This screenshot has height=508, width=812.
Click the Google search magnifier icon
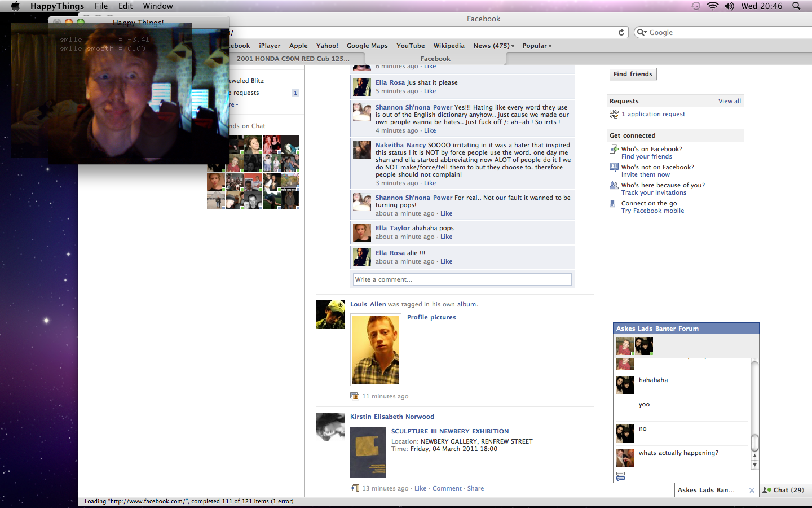[641, 32]
